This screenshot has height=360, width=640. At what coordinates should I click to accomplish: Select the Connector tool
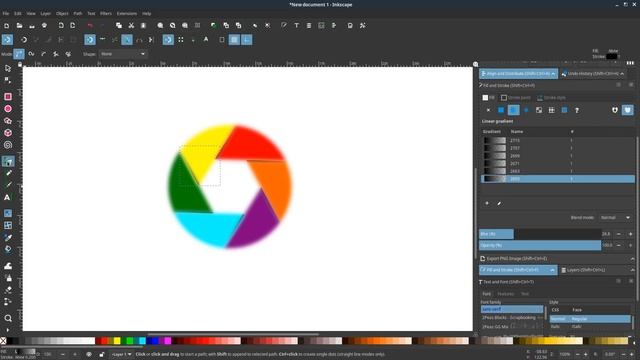[8, 302]
